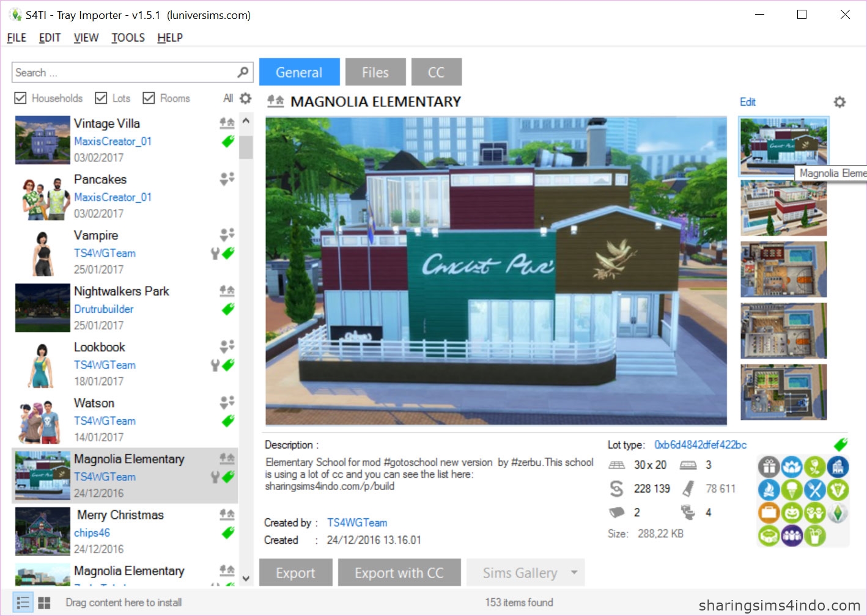Click the lot icon beside MAGNOLIA ELEMENTARY title

[276, 101]
